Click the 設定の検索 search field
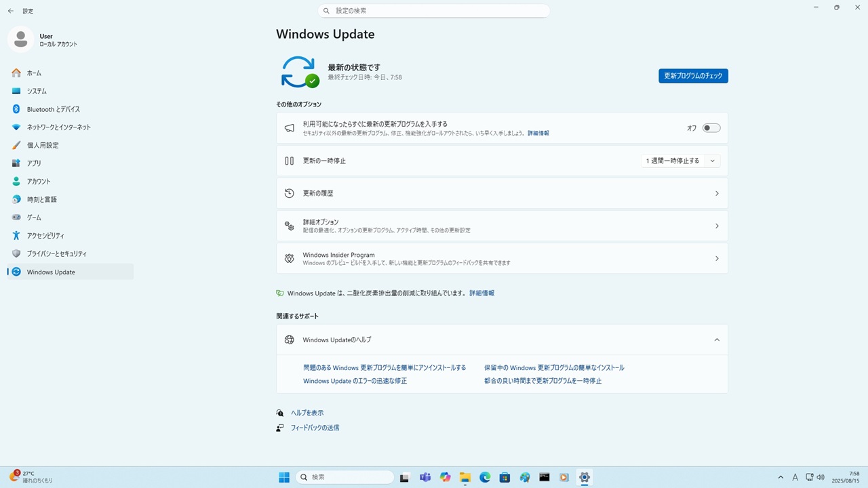 434,11
